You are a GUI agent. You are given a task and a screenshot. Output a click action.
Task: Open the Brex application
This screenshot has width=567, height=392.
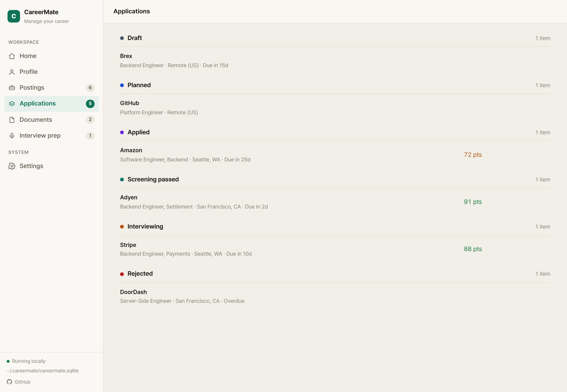(x=335, y=61)
